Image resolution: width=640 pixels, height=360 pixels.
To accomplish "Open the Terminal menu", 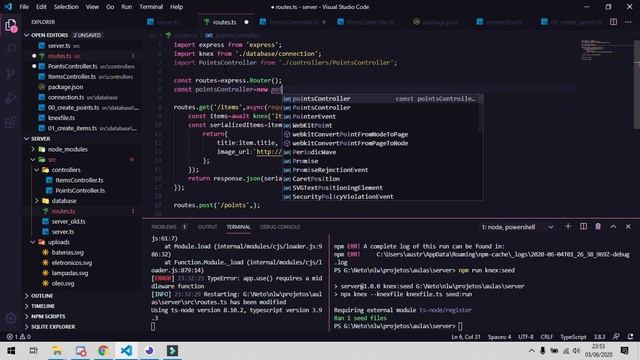I will [x=151, y=7].
